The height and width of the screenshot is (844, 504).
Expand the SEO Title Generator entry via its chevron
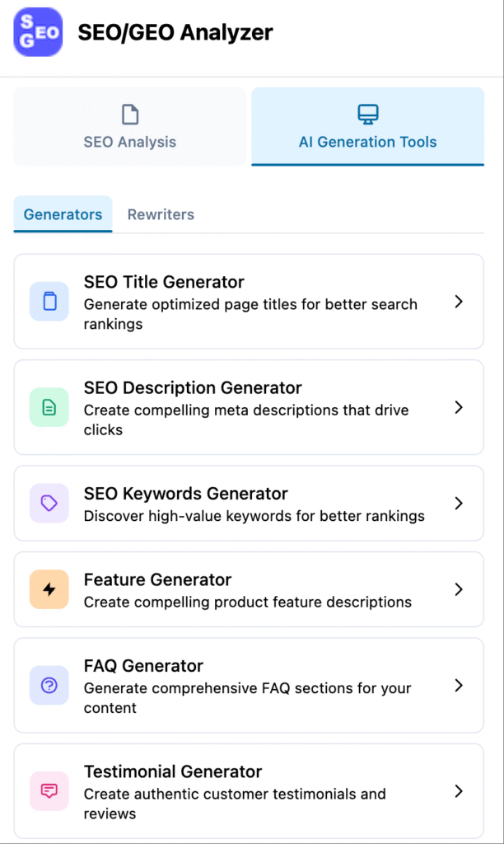click(x=459, y=302)
